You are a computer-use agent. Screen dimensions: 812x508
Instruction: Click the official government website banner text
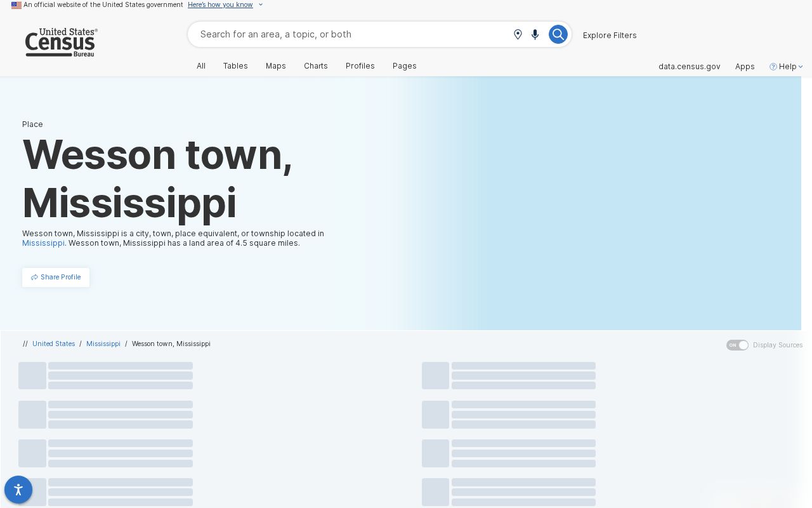103,5
